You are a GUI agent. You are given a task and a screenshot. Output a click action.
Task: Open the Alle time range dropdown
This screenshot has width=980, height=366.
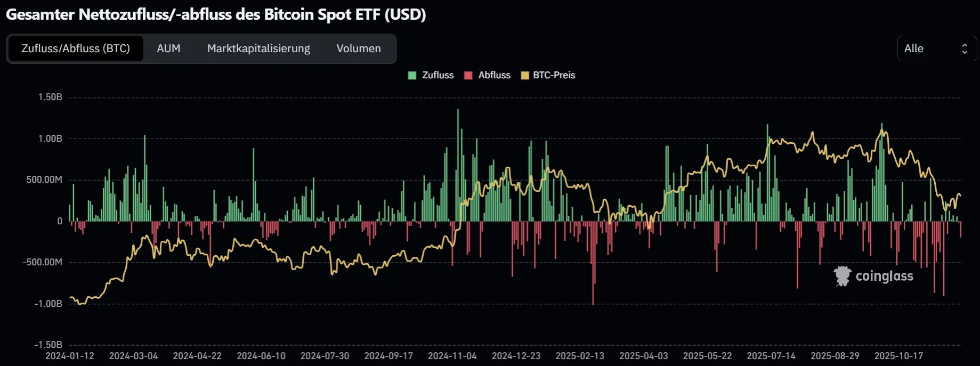[x=936, y=48]
